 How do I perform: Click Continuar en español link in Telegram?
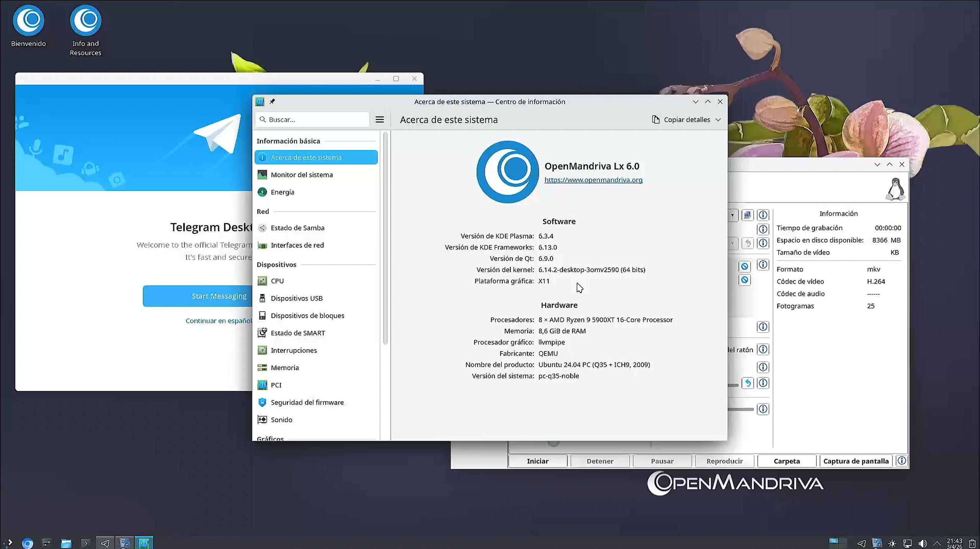tap(219, 321)
